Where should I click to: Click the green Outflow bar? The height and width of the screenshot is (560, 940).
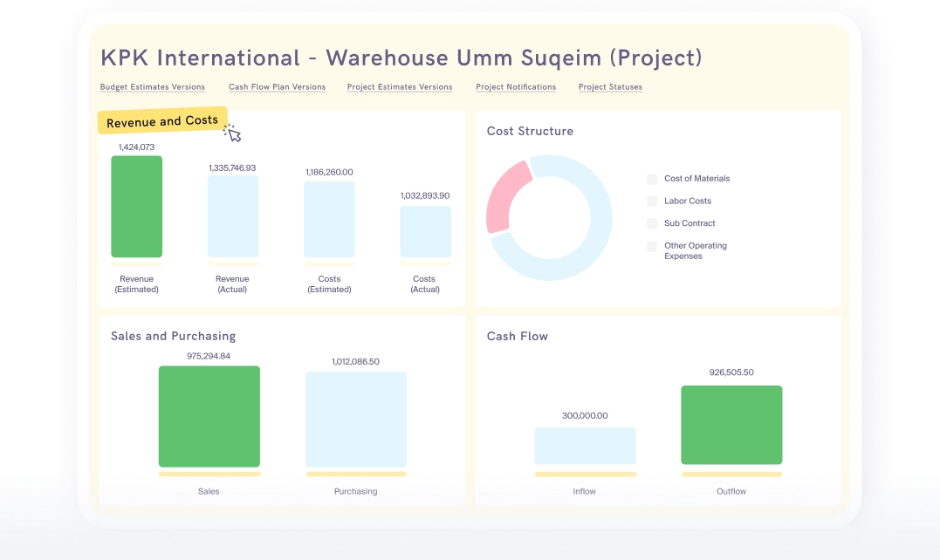coord(731,425)
